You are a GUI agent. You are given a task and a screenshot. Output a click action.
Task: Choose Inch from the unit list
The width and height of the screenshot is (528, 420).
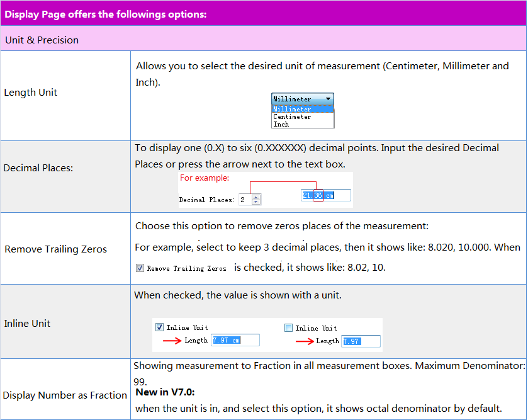[281, 124]
